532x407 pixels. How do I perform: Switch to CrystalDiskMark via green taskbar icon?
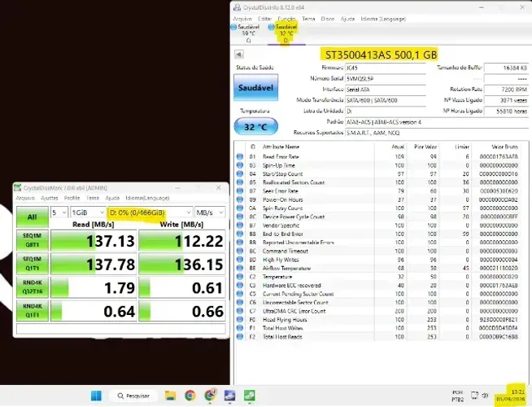tap(250, 396)
